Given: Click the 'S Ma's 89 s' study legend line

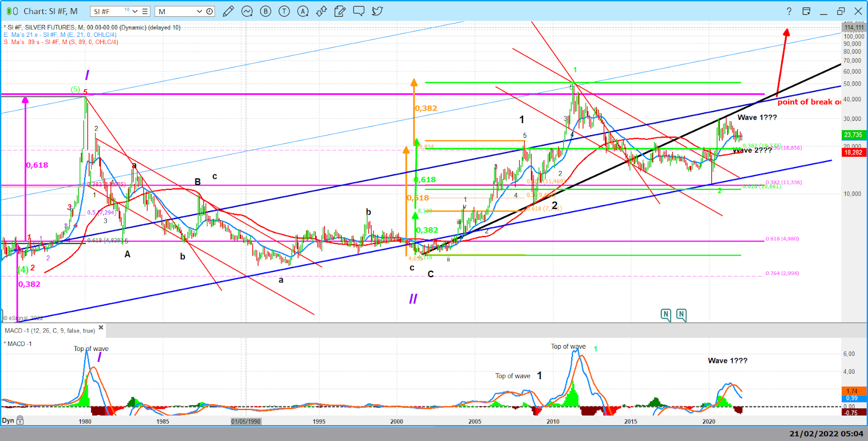Looking at the screenshot, I should 61,42.
